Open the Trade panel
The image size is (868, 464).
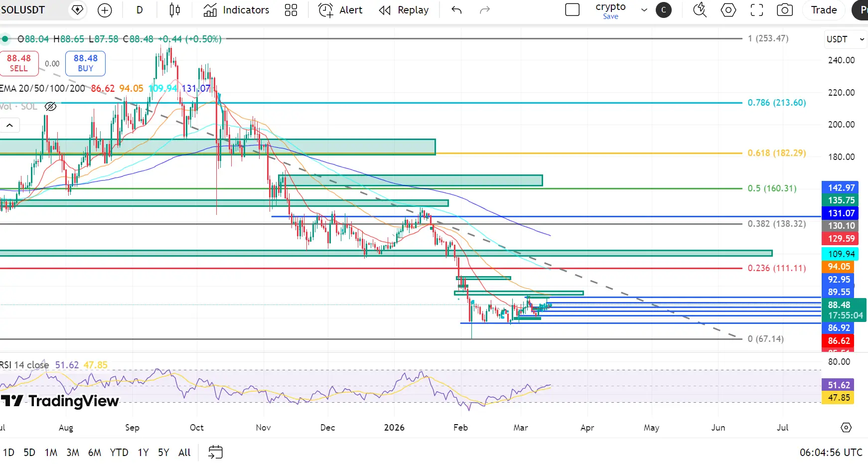pyautogui.click(x=824, y=10)
